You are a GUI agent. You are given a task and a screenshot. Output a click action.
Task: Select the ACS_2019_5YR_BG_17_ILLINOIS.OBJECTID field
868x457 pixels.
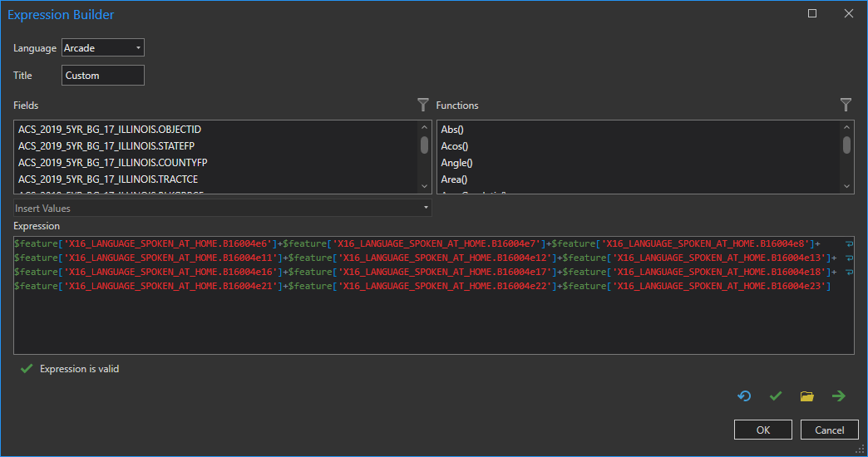click(x=110, y=130)
